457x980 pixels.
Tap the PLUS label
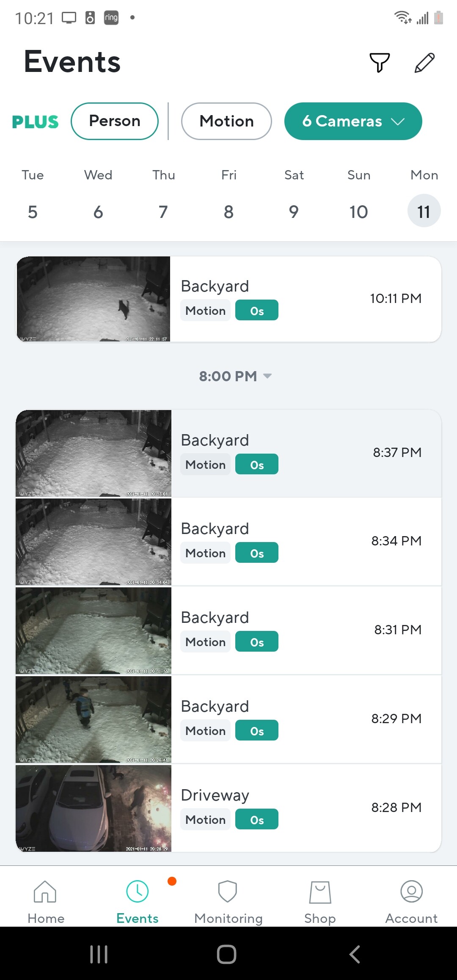pos(35,122)
